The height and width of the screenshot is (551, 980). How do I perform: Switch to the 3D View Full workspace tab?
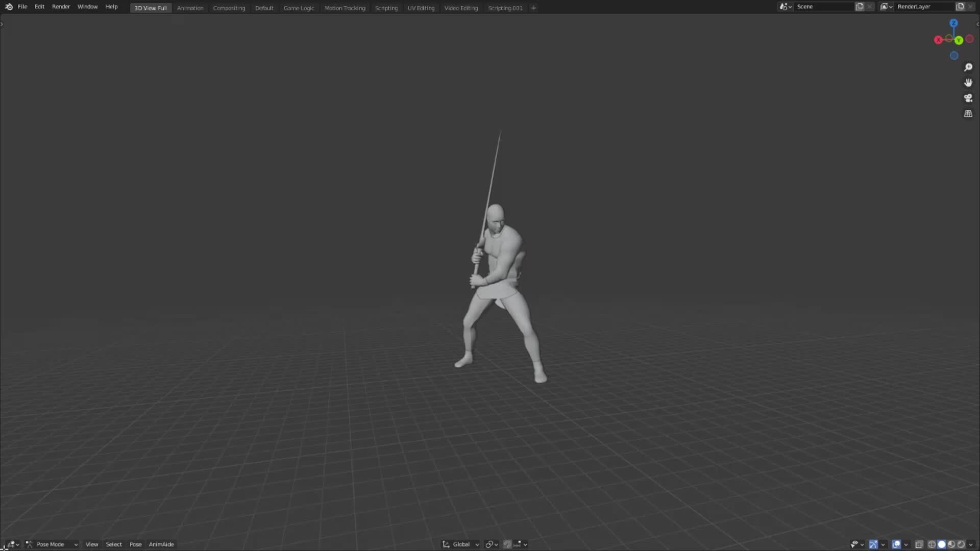coord(151,8)
